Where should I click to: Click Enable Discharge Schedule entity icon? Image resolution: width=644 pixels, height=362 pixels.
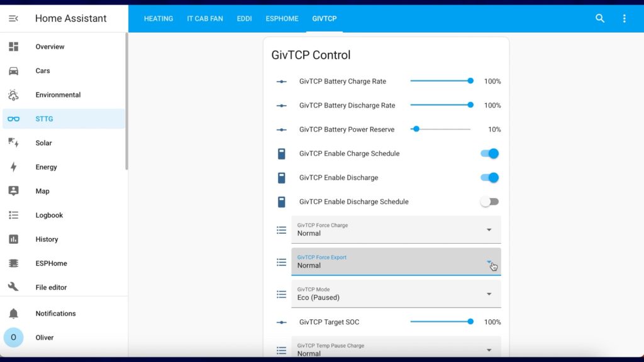click(281, 202)
